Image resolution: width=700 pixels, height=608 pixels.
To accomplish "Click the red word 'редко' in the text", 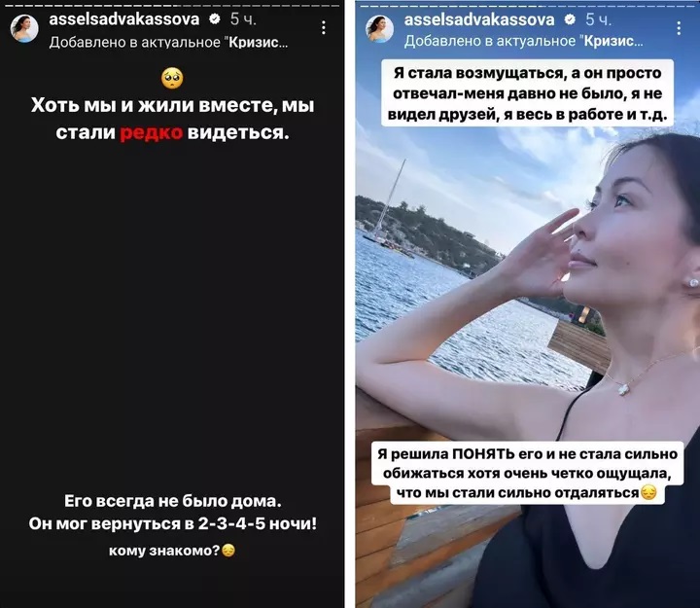I will coord(152,132).
